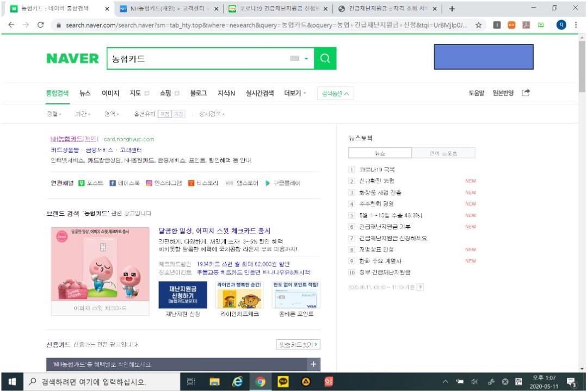Viewport: 587px width, 392px height.
Task: Click the green Naver search button
Action: click(325, 58)
